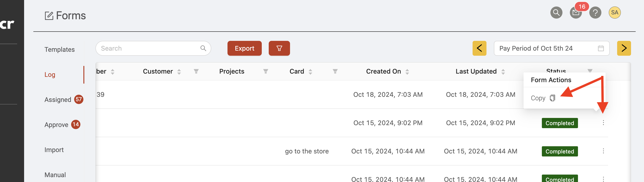The image size is (644, 182).
Task: Sort by Last Updated column arrows
Action: click(503, 72)
